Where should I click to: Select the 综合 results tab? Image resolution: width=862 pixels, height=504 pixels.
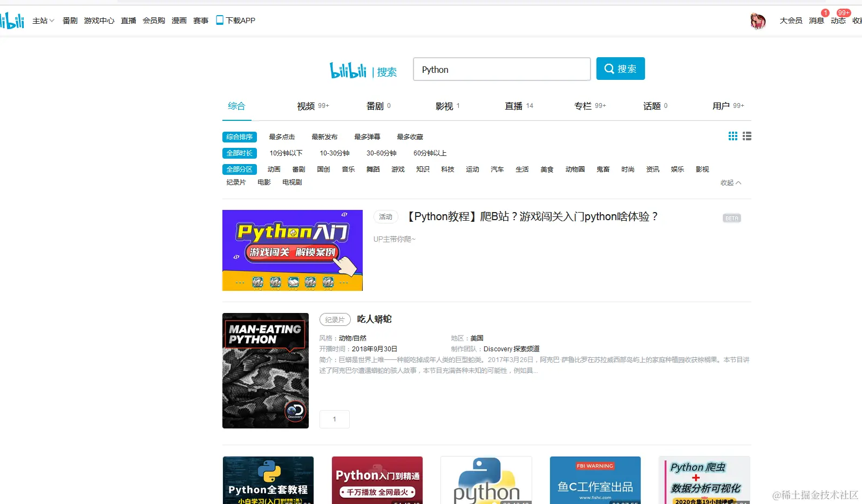pos(236,106)
